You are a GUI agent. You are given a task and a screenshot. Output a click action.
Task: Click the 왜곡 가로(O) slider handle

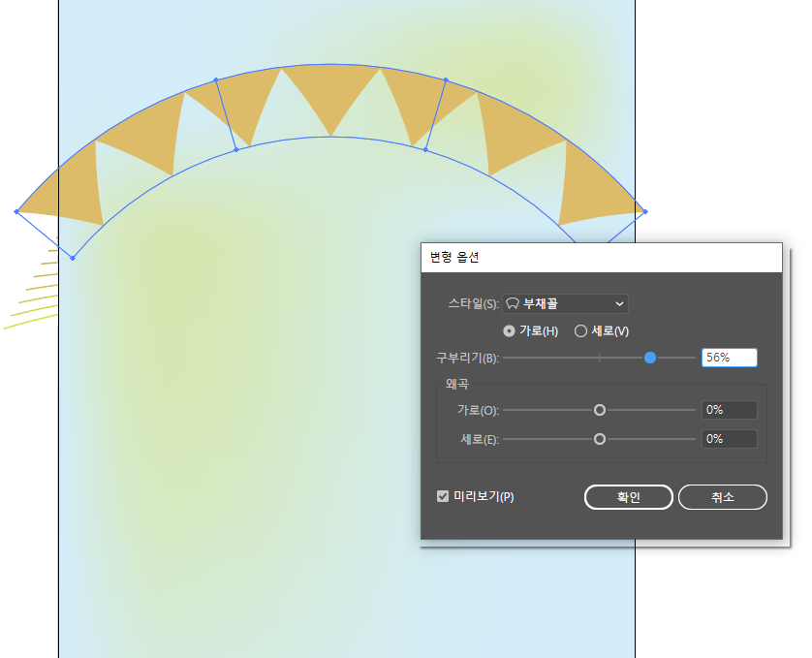(600, 410)
